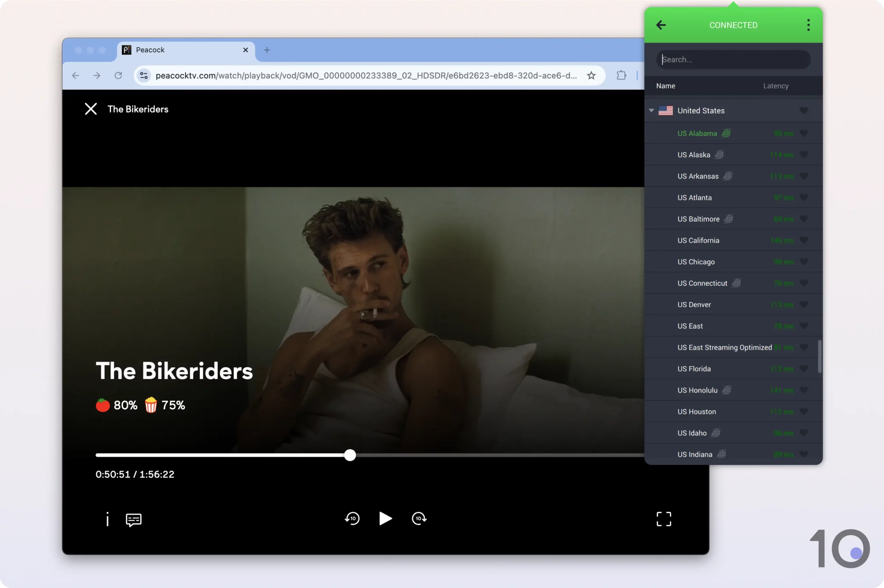Screen dimensions: 884x588
Task: Open the VPN three-dot options menu
Action: pos(808,25)
